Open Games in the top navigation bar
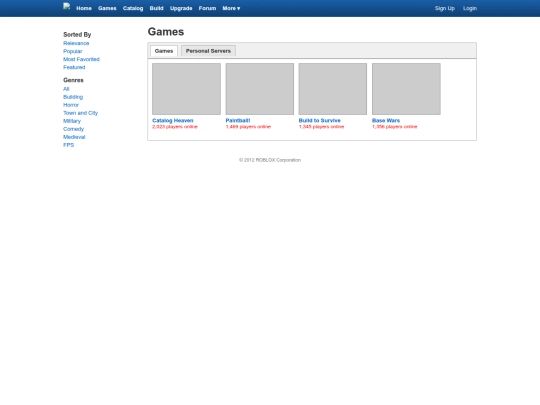540x405 pixels. [x=107, y=8]
